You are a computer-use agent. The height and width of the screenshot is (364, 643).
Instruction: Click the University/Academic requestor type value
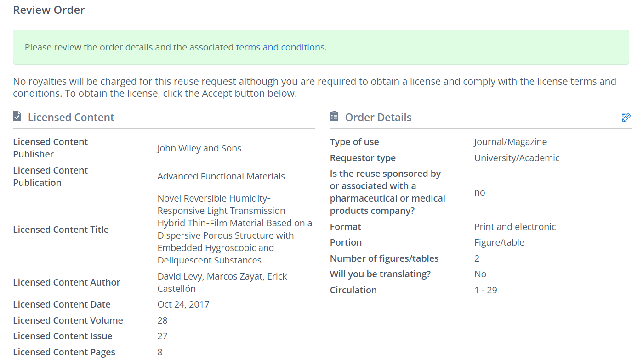click(517, 158)
